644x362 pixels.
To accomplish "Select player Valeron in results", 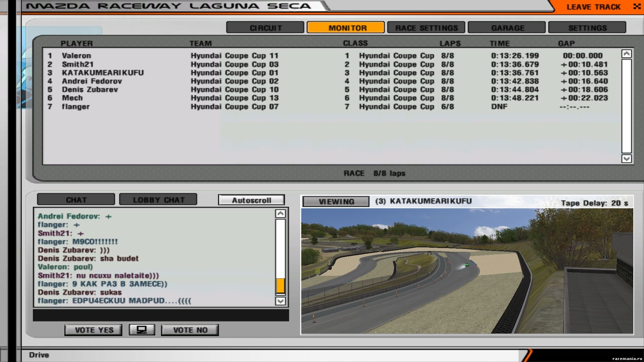I will pos(76,56).
